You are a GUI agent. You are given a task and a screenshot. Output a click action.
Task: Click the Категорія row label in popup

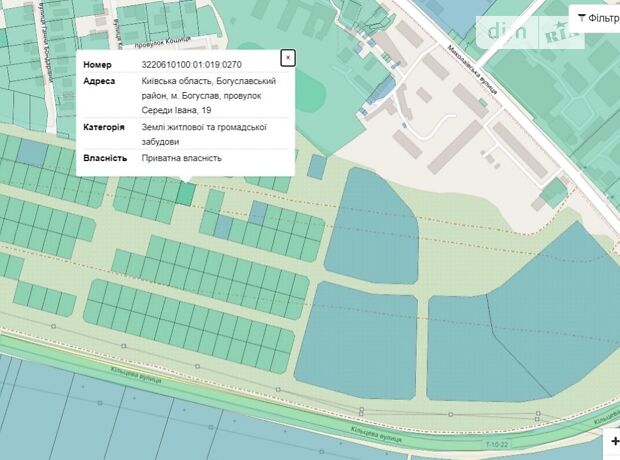(104, 128)
